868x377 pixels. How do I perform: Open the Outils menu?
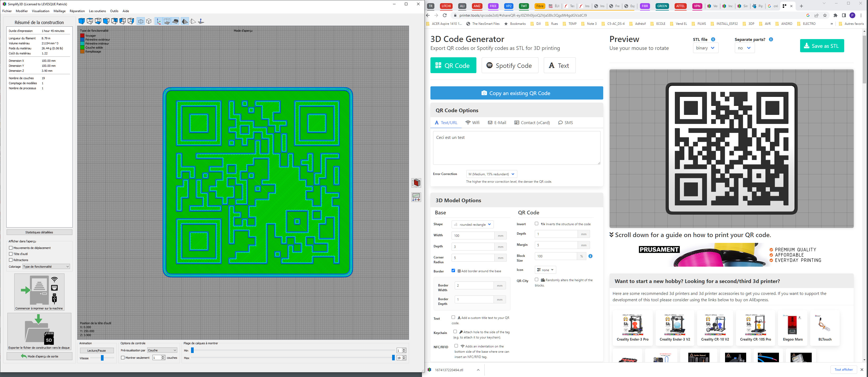(x=114, y=11)
